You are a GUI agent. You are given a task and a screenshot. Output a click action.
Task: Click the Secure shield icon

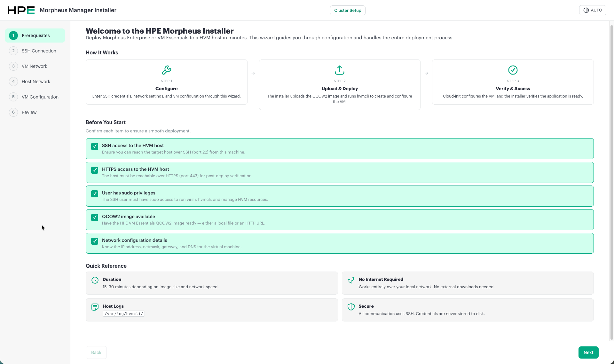(x=351, y=307)
